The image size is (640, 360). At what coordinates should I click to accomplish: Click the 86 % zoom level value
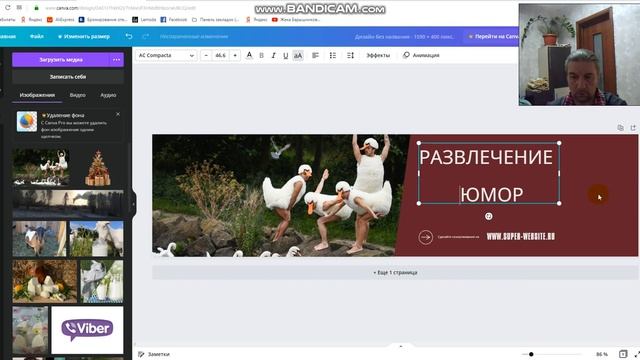602,354
